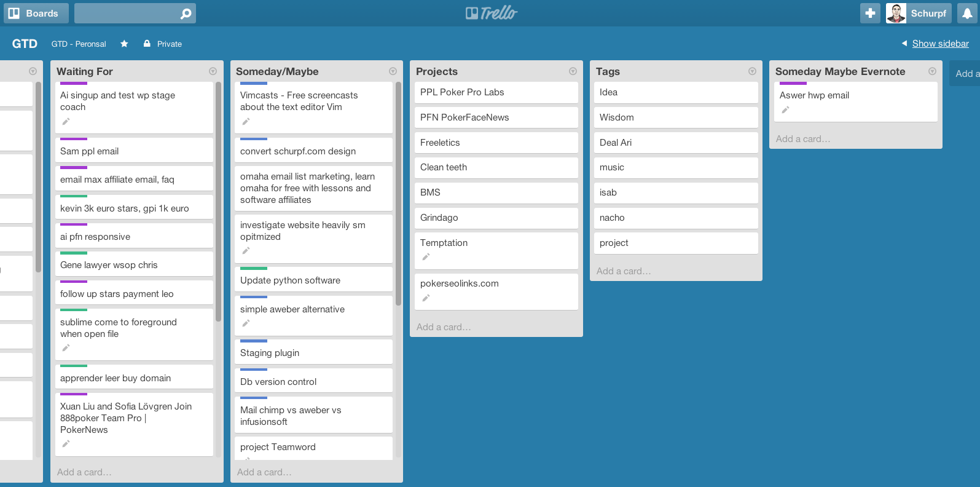The image size is (980, 487).
Task: Open project tag card
Action: [x=676, y=243]
